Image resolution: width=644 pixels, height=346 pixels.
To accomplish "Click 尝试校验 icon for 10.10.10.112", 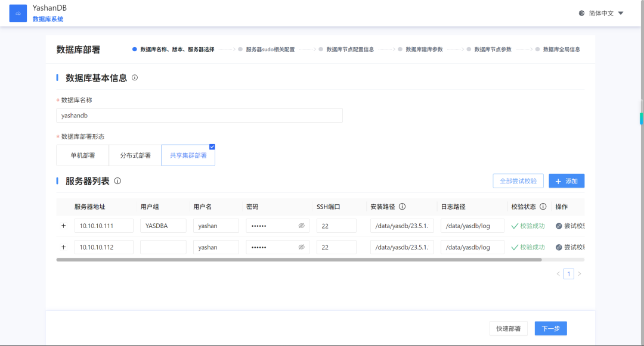I will tap(559, 247).
